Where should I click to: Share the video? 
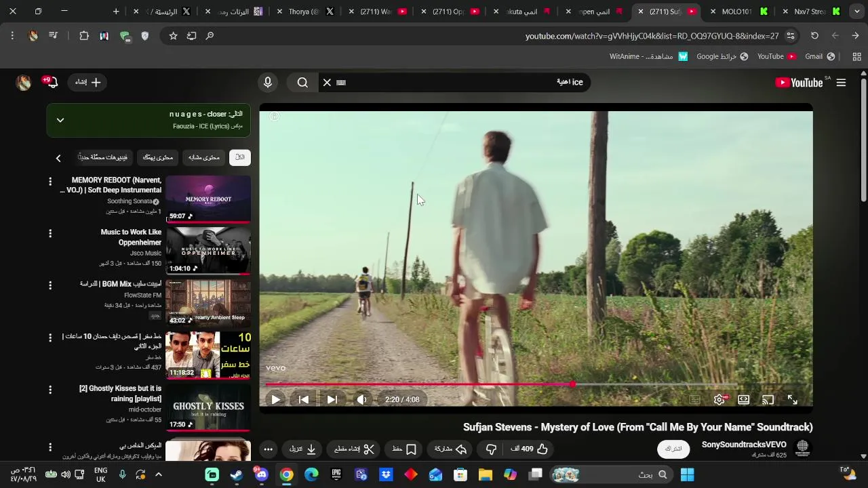450,449
